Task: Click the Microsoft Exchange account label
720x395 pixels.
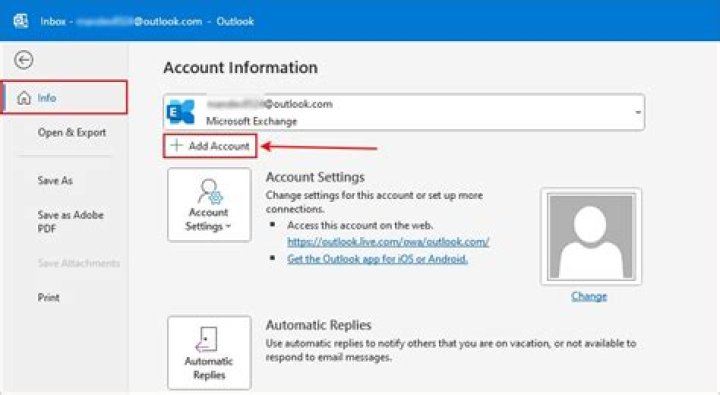Action: pos(252,121)
